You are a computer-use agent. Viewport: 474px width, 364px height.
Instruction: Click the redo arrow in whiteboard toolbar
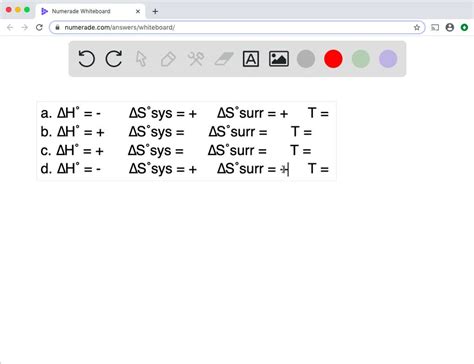pos(114,59)
